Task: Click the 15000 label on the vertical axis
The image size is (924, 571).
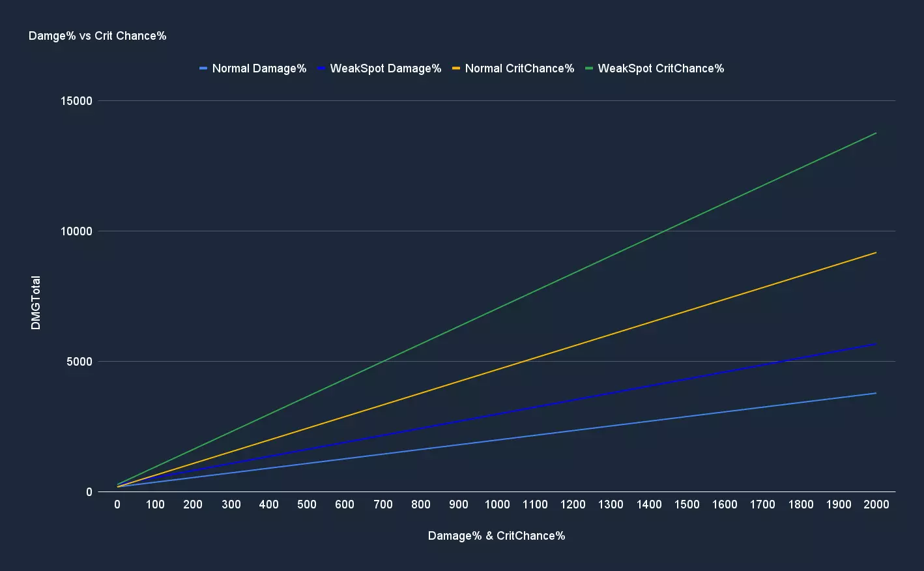Action: click(77, 101)
